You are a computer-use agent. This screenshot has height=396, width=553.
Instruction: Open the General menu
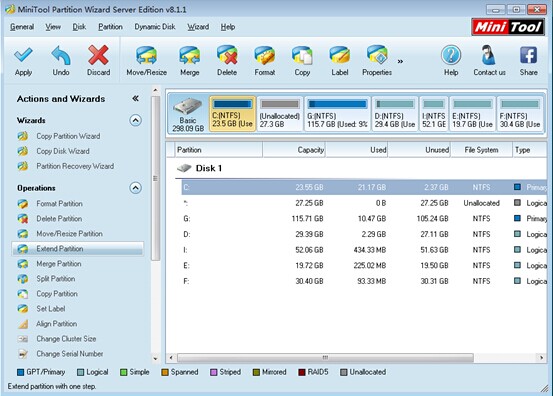click(22, 27)
